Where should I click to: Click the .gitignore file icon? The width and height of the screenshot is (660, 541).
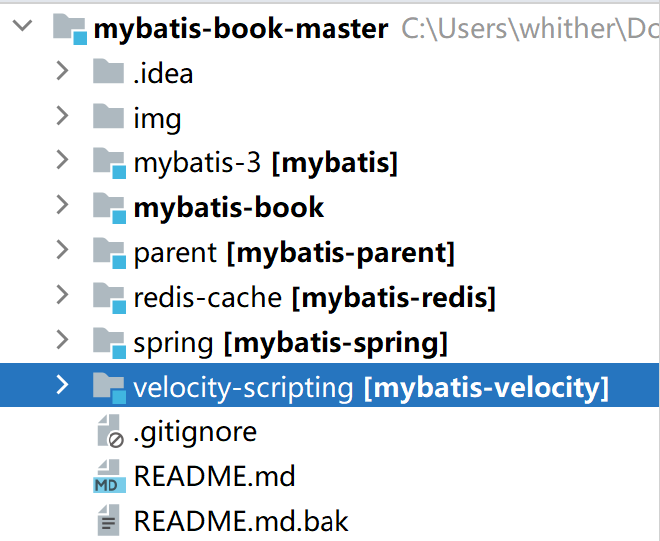(108, 432)
